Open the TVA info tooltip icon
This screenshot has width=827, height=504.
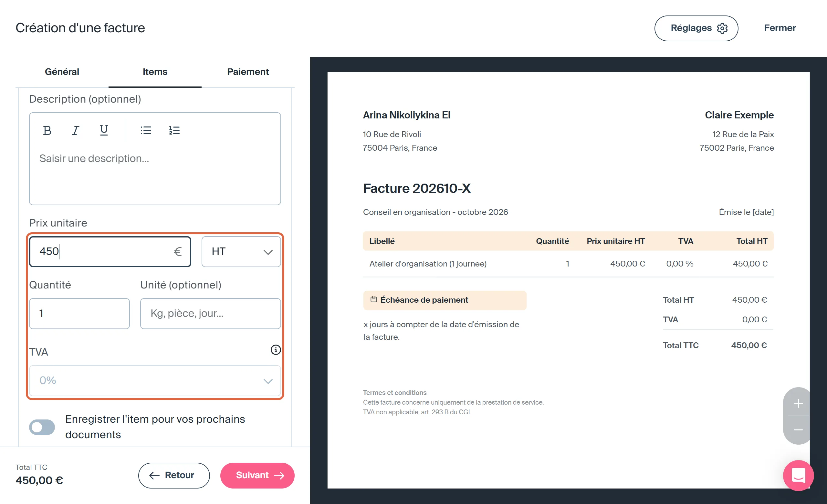click(x=276, y=350)
